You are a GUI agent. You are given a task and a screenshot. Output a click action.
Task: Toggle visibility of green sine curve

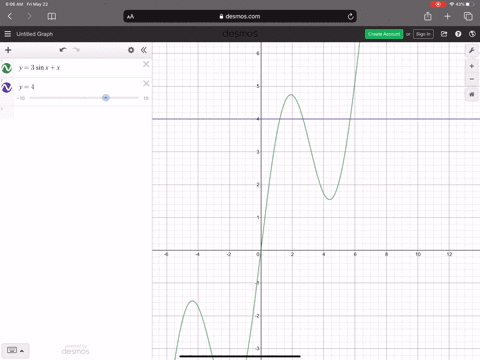(7, 68)
